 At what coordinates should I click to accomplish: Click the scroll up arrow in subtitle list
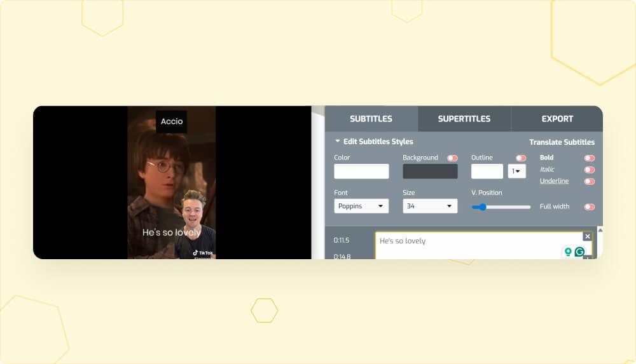tap(600, 231)
